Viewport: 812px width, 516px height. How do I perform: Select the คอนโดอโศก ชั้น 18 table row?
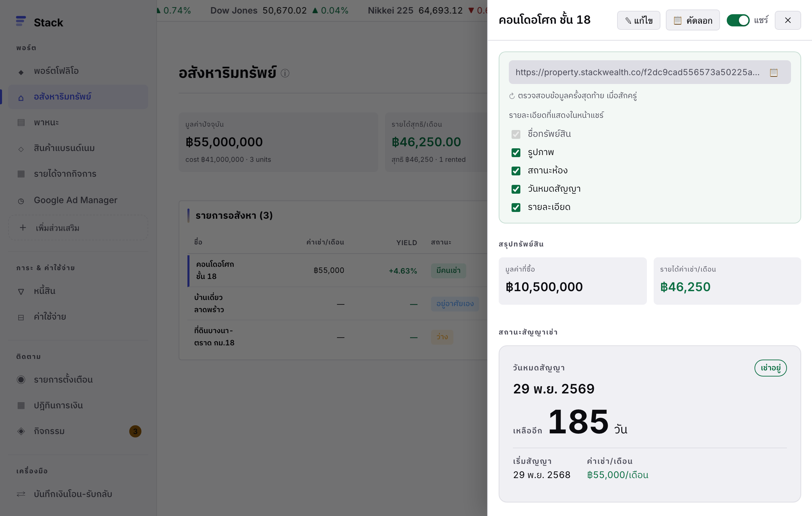[337, 271]
